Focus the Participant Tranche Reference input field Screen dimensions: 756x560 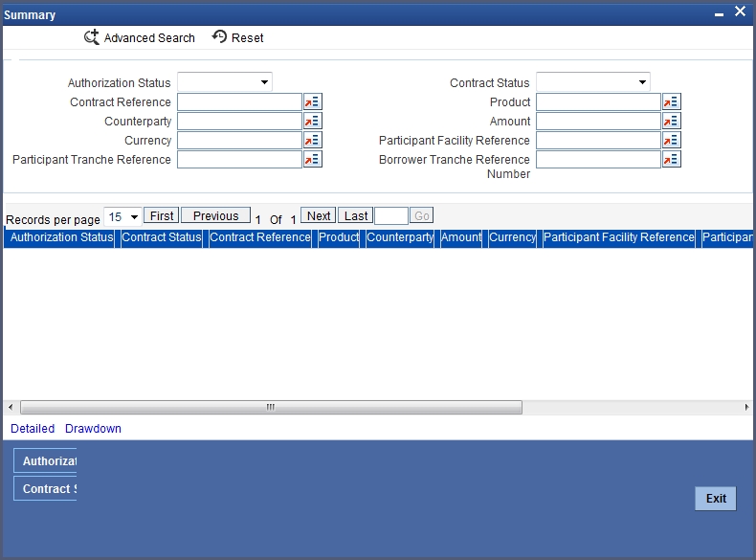[239, 159]
